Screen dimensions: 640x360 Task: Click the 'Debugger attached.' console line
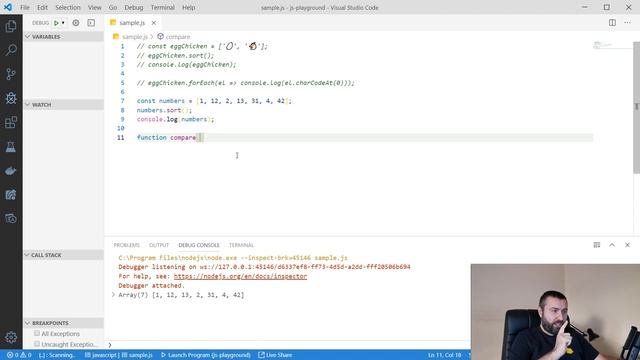[151, 285]
